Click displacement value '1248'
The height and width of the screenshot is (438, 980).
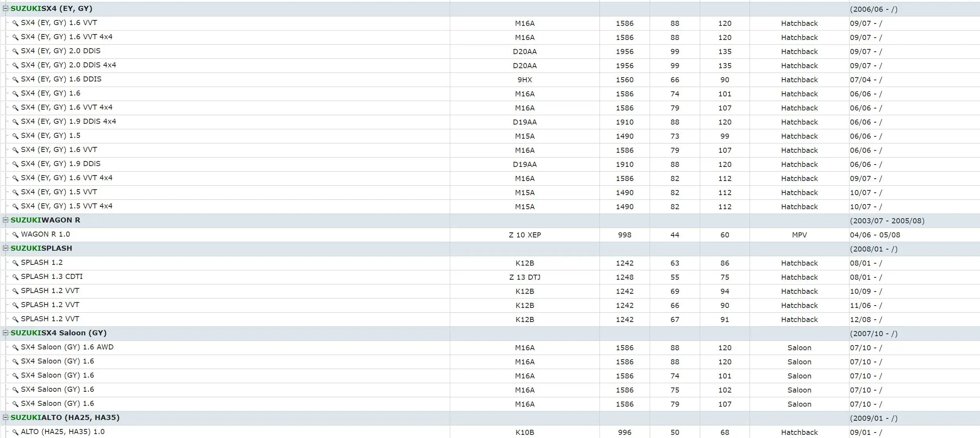coord(625,277)
